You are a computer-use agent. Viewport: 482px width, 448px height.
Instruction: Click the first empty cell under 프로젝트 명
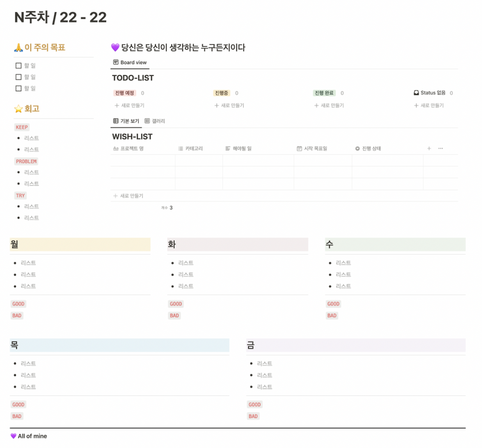point(143,160)
